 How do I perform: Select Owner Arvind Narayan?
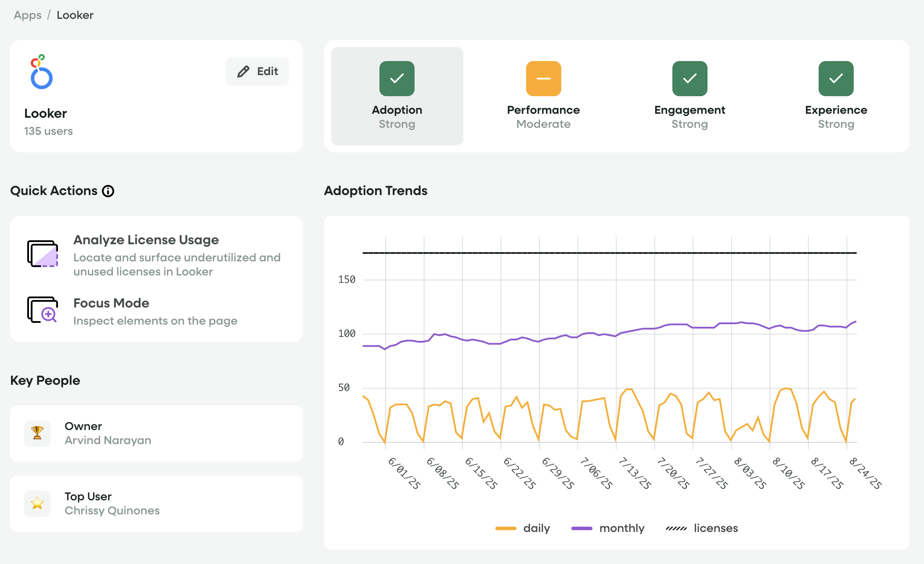coord(156,433)
